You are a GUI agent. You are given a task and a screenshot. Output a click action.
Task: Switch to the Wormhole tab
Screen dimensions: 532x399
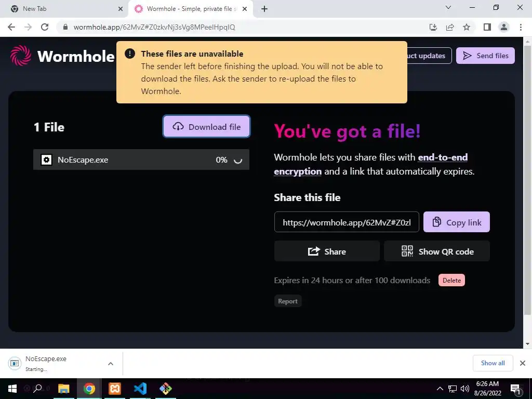click(x=190, y=9)
